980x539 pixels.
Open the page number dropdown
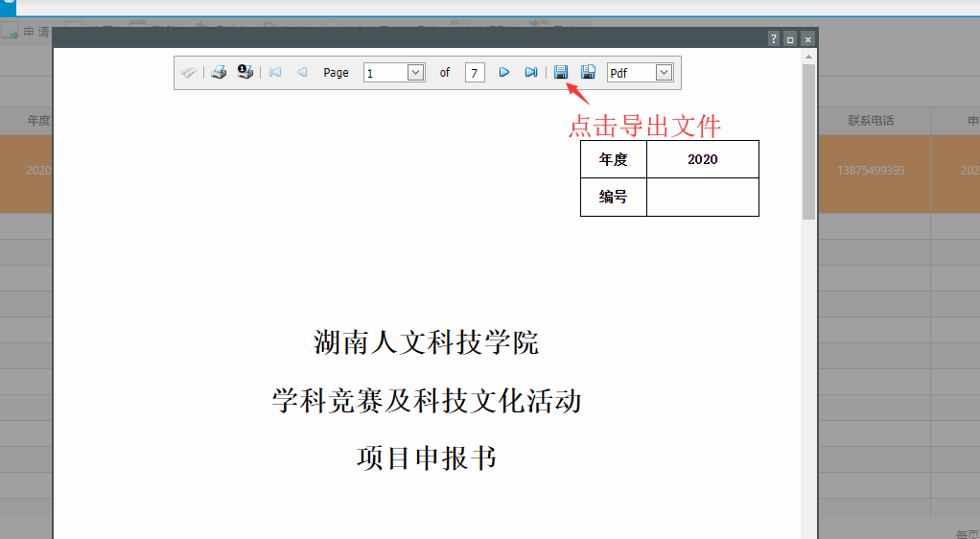[415, 73]
